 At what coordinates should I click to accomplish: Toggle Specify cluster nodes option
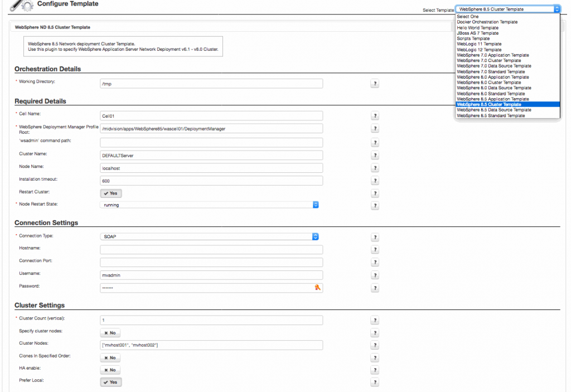[110, 332]
